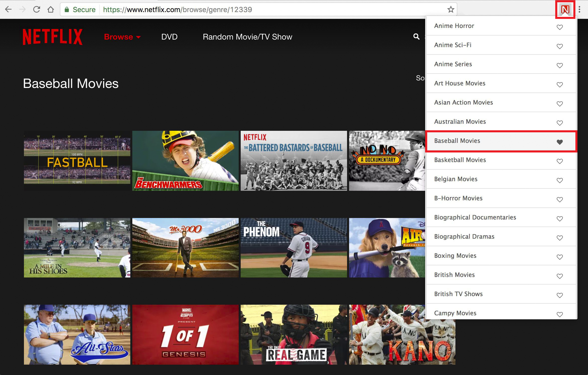Click the Netflix search magnifier icon
The image size is (588, 375).
click(416, 37)
